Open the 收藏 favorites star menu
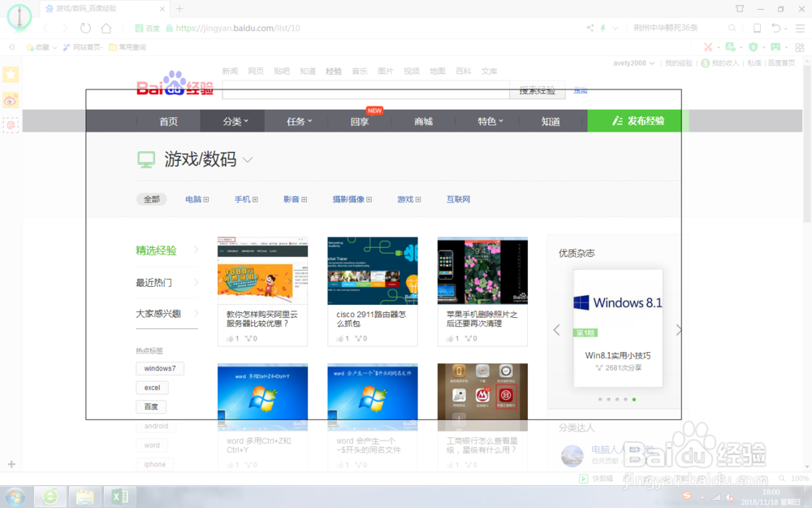Screen dimensions: 812x508 [41, 47]
